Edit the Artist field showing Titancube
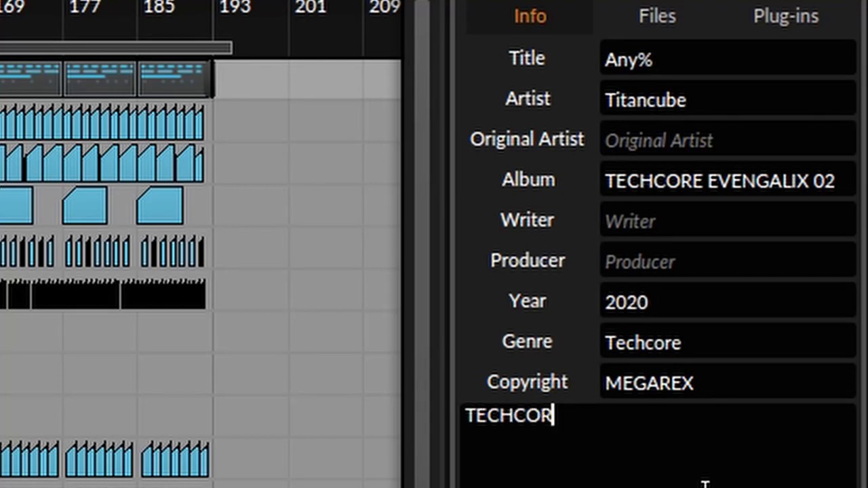This screenshot has height=488, width=868. point(728,100)
